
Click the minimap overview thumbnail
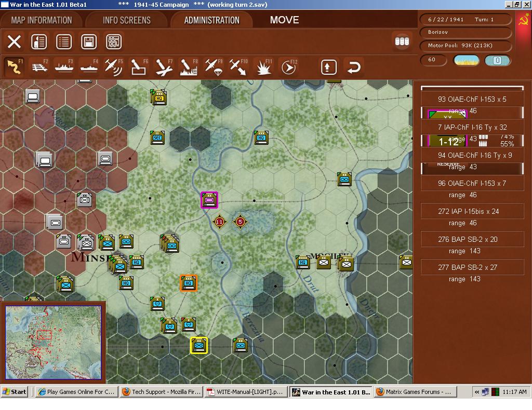pos(54,342)
